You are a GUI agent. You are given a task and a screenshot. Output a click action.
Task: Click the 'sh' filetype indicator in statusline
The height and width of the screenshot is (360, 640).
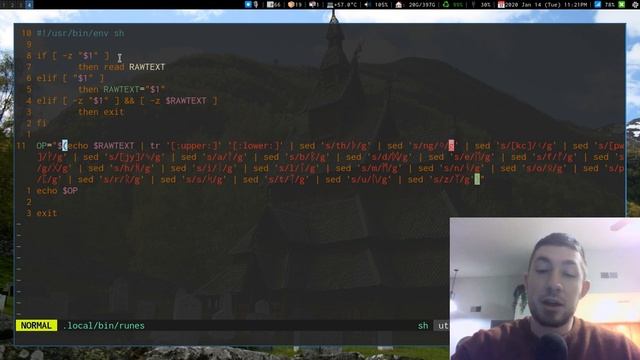[423, 326]
